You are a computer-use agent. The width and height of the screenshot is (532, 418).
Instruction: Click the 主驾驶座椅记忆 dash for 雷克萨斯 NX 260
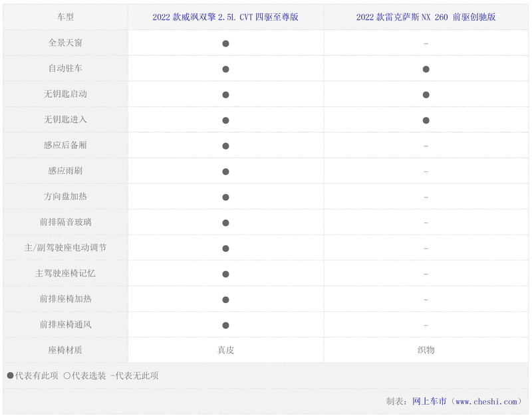coord(426,274)
